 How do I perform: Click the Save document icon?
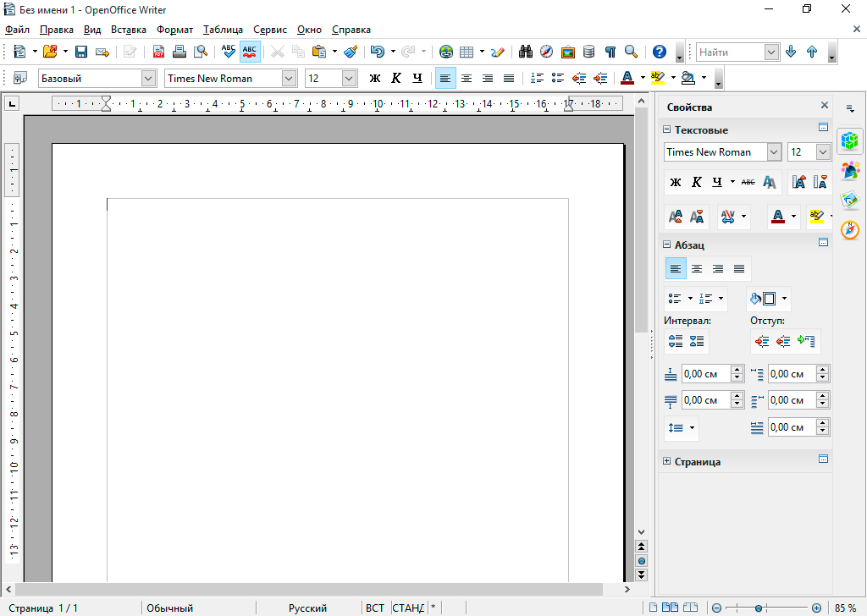pos(81,52)
